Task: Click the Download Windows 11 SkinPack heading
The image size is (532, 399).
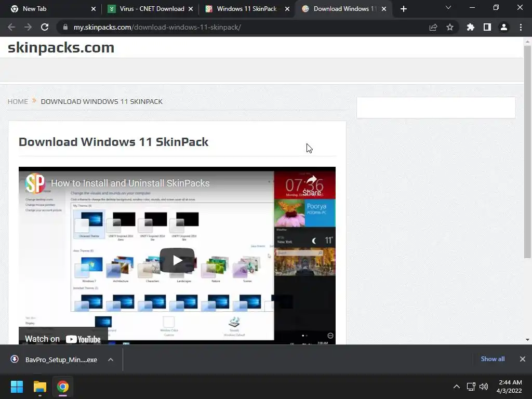Action: click(114, 142)
